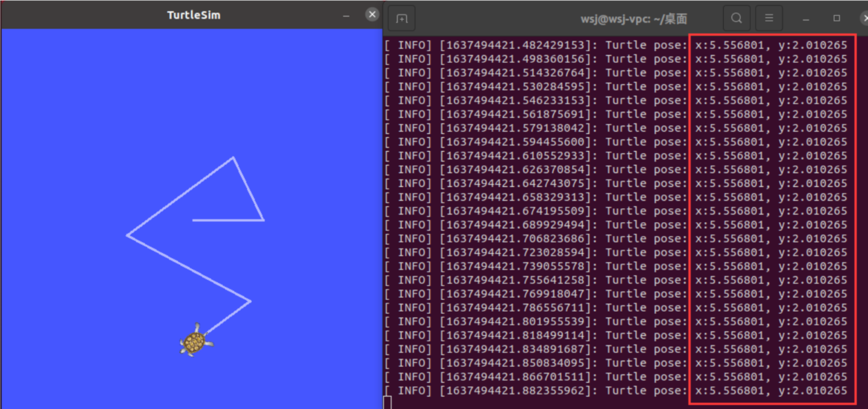Click the TurtleSim title text

(194, 14)
